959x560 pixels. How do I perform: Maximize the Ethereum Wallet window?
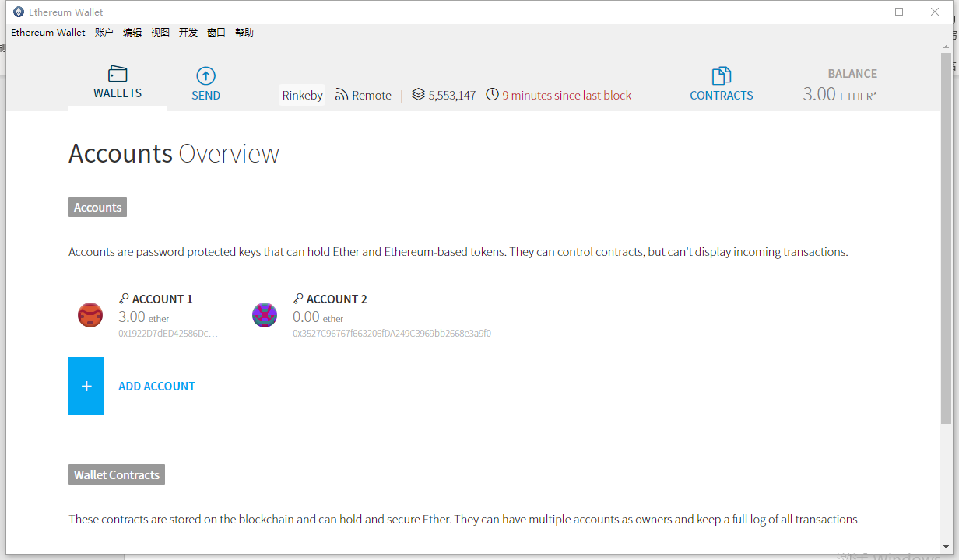click(899, 12)
